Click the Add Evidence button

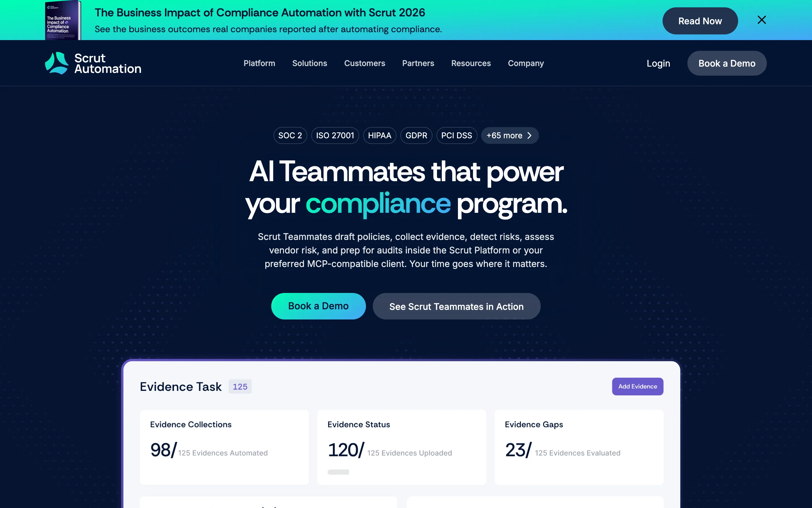(x=637, y=386)
